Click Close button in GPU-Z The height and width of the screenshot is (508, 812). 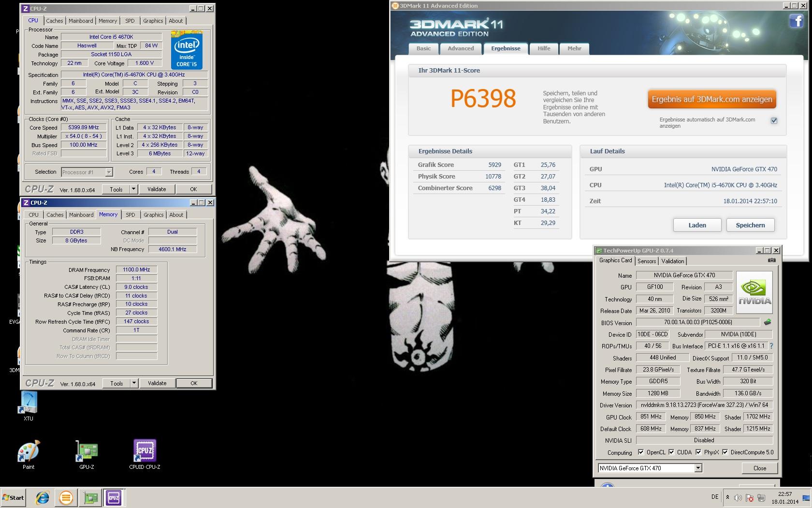coord(760,468)
